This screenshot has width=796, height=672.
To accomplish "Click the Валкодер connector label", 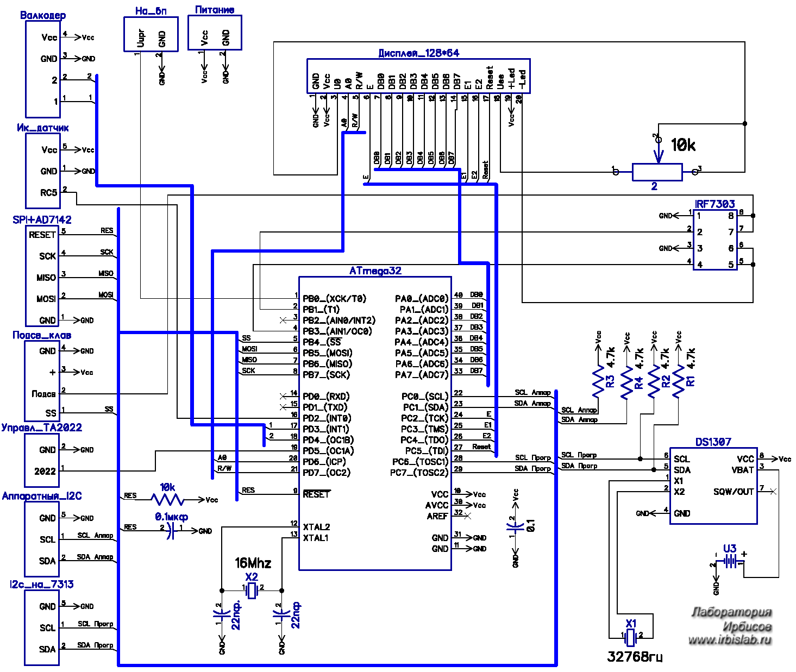I will click(43, 15).
